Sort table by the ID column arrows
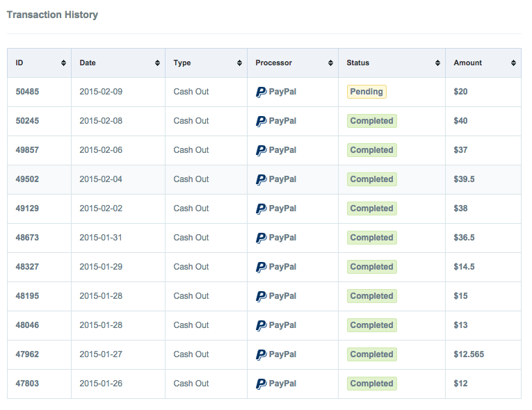Screen dimensions: 532x410 click(63, 63)
